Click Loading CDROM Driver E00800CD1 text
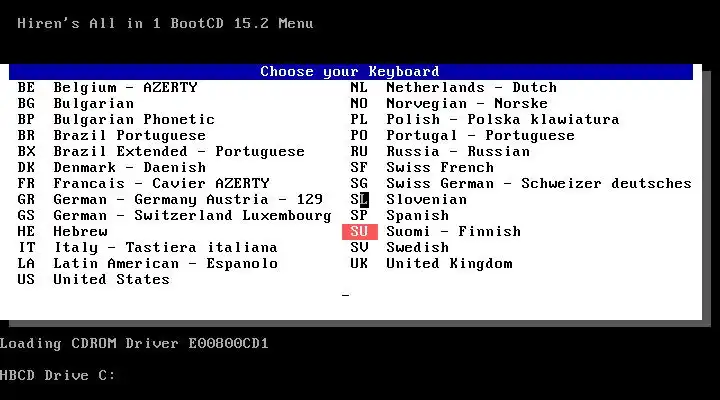The image size is (720, 400). click(x=134, y=344)
